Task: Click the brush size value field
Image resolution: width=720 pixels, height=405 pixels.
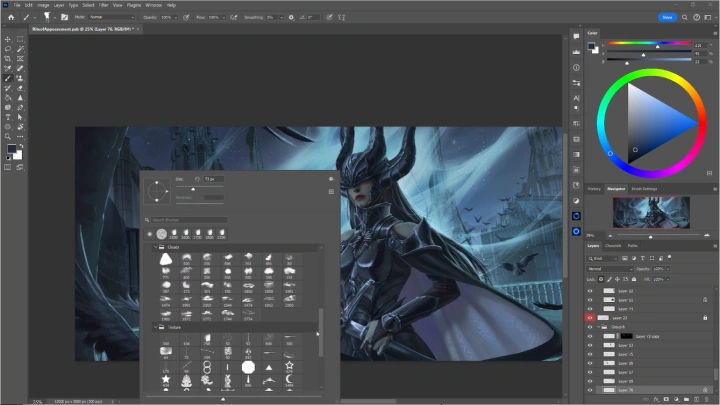Action: click(214, 179)
